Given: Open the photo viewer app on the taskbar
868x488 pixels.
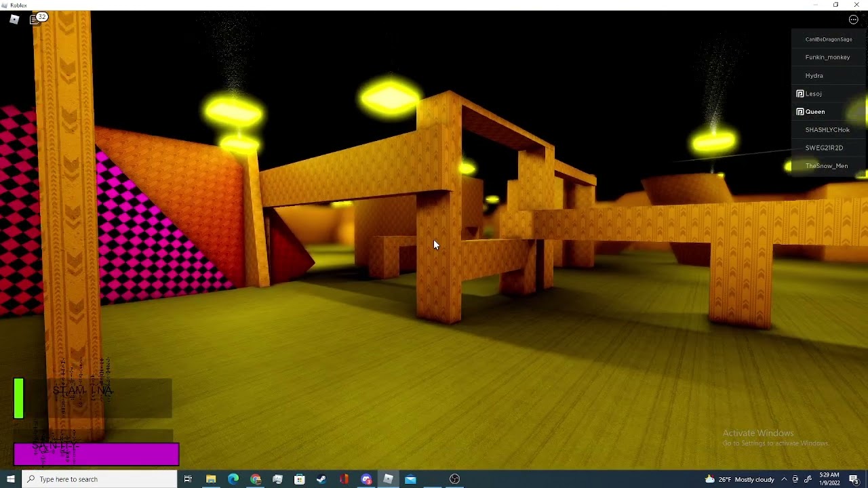Looking at the screenshot, I should click(x=277, y=479).
